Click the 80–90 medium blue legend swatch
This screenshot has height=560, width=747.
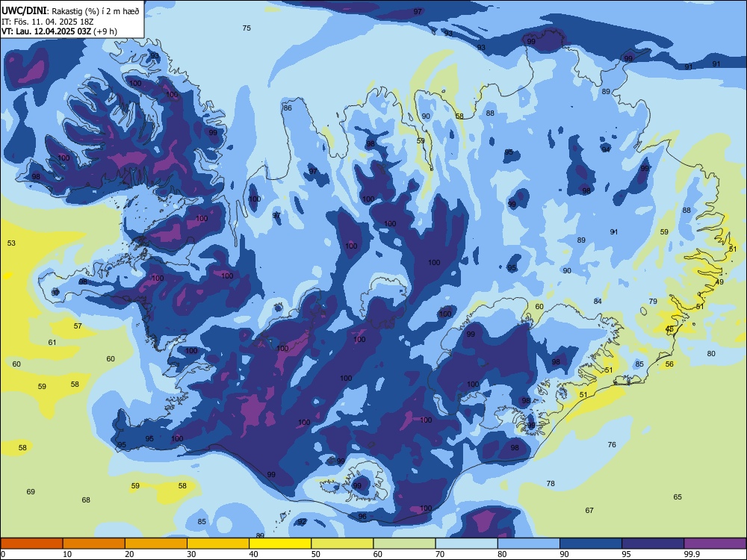pyautogui.click(x=529, y=544)
